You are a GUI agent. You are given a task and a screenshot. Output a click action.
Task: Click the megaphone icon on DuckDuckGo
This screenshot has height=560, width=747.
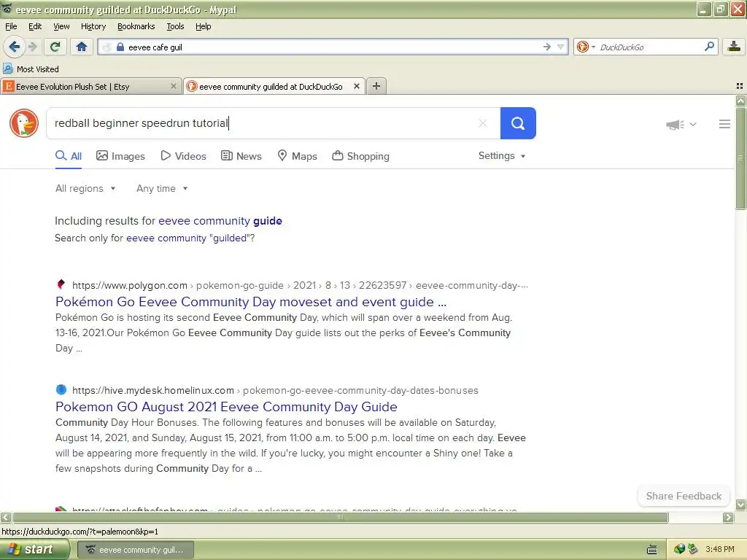click(675, 124)
